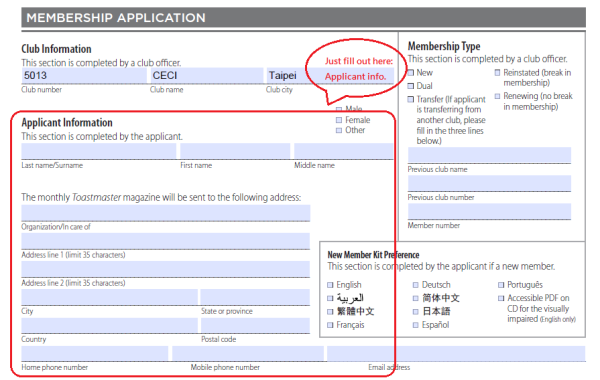This screenshot has height=380, width=600.
Task: Check the Renewing membership checkbox
Action: click(x=497, y=96)
